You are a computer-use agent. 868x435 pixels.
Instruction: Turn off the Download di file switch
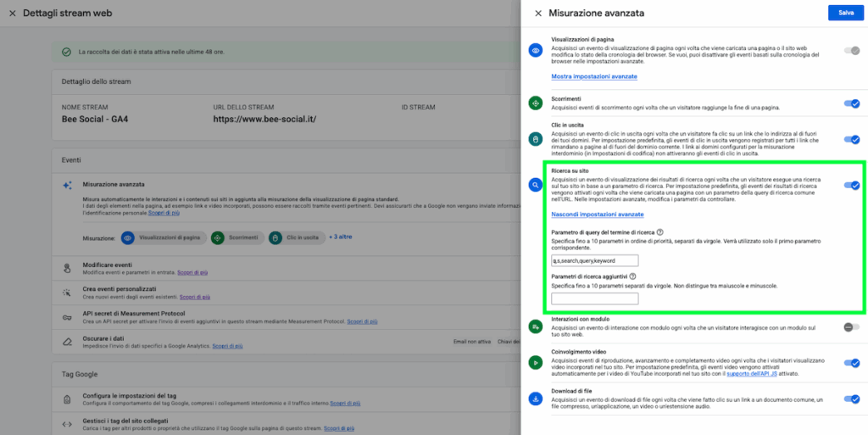coord(851,399)
